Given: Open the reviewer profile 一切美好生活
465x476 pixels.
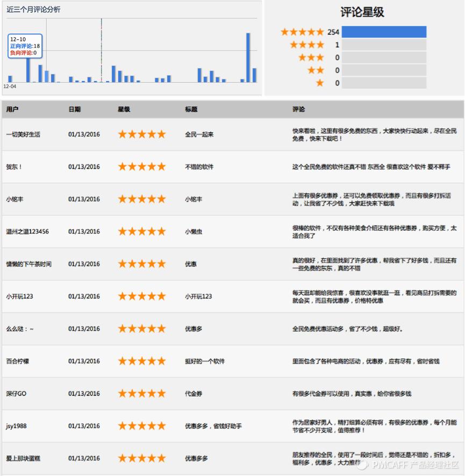Looking at the screenshot, I should [x=24, y=134].
